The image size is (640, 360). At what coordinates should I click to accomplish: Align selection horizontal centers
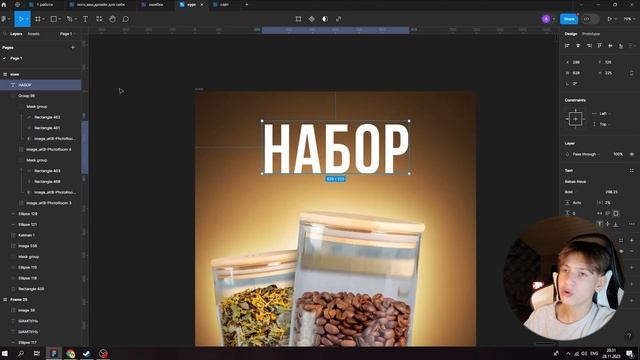[578, 46]
